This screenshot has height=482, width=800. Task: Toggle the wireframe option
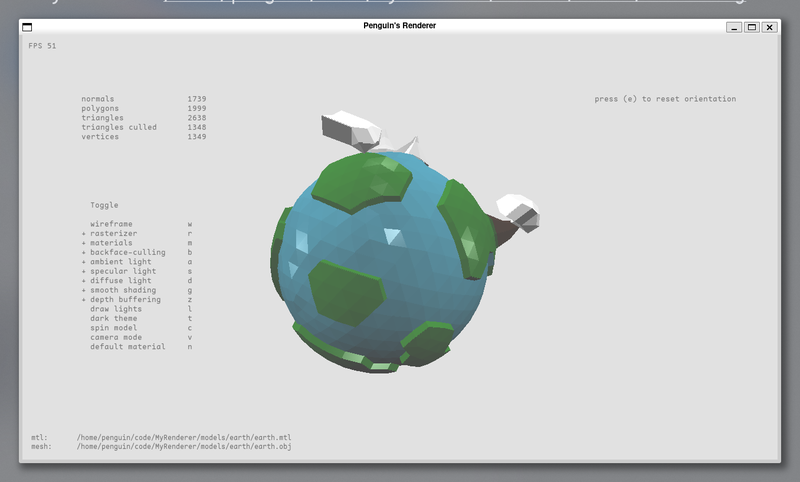click(x=111, y=224)
